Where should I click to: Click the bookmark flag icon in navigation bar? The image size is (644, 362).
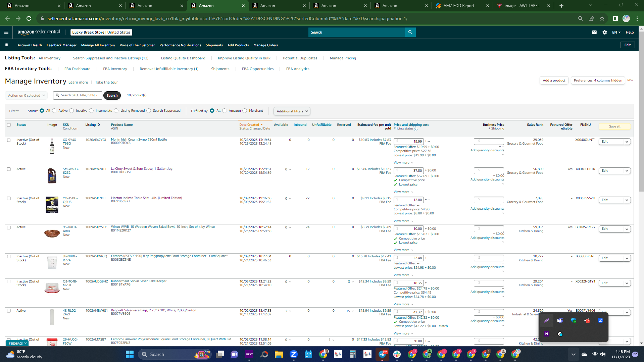click(x=6, y=45)
